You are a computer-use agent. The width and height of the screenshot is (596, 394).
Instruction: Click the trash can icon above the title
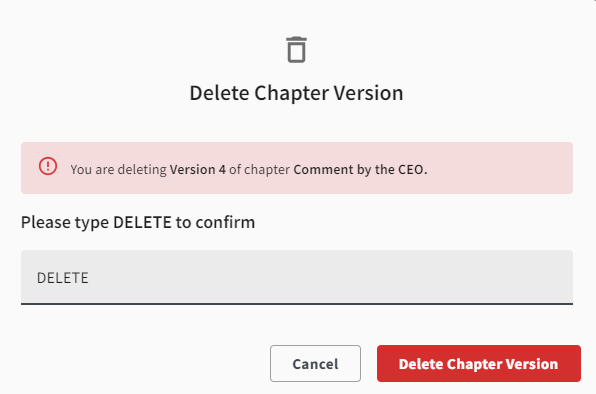tap(296, 50)
